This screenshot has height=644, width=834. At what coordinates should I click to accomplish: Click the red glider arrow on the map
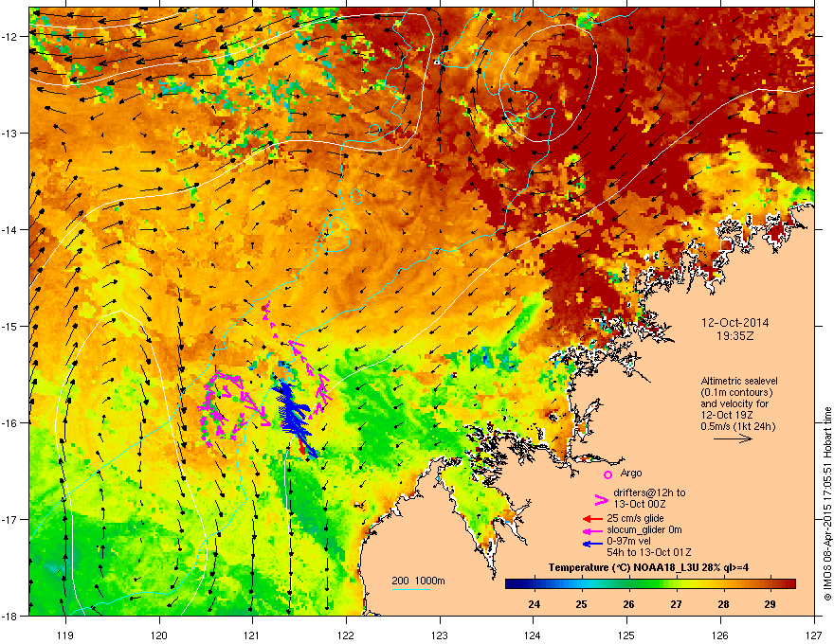[x=301, y=445]
